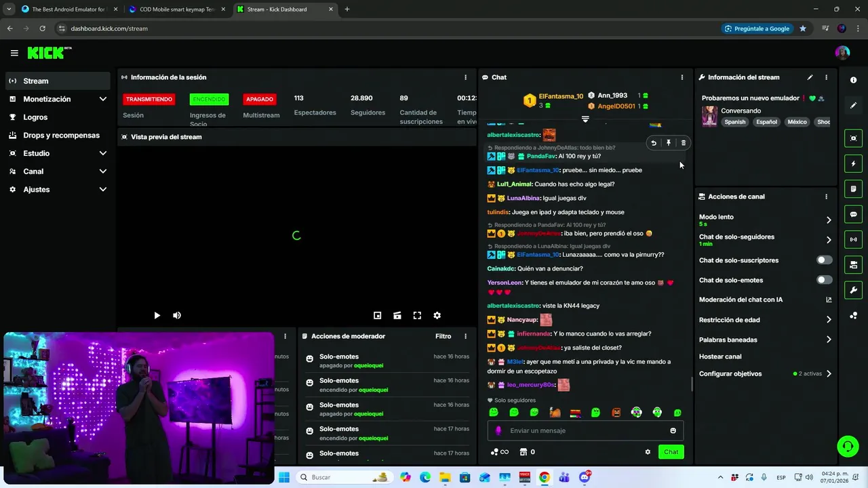
Task: Click Hostear canal
Action: point(720,357)
